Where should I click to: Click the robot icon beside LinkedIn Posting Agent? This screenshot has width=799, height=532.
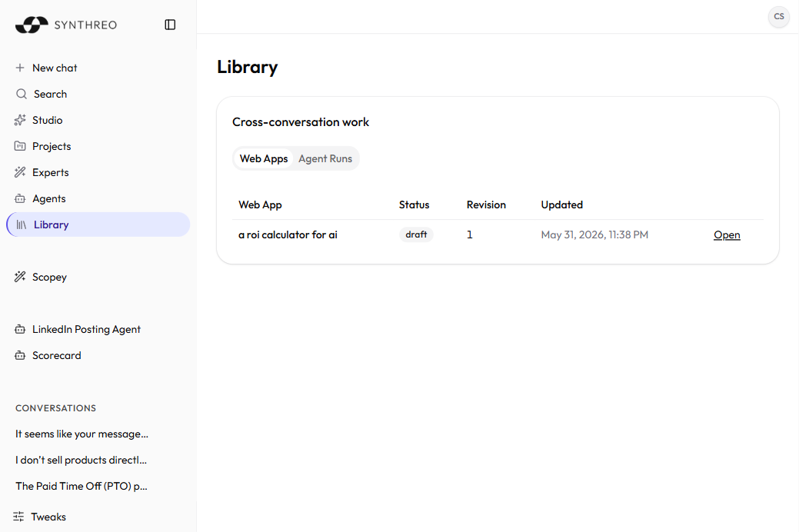pyautogui.click(x=20, y=329)
